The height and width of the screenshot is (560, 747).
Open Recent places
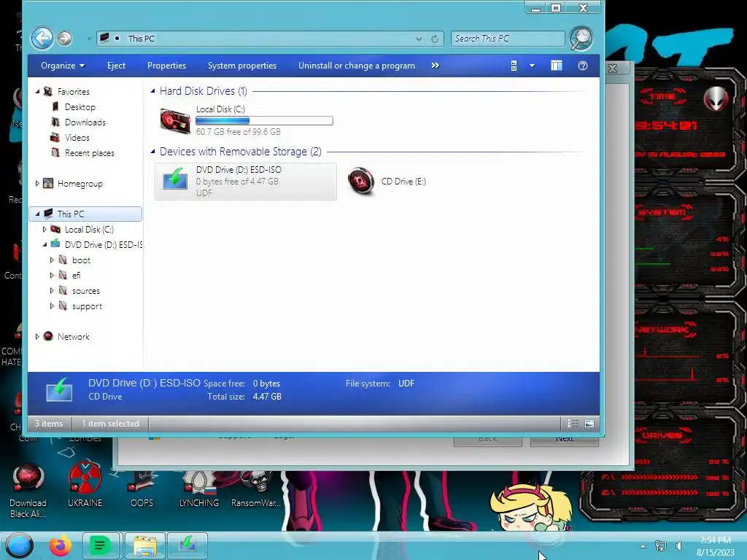click(89, 153)
